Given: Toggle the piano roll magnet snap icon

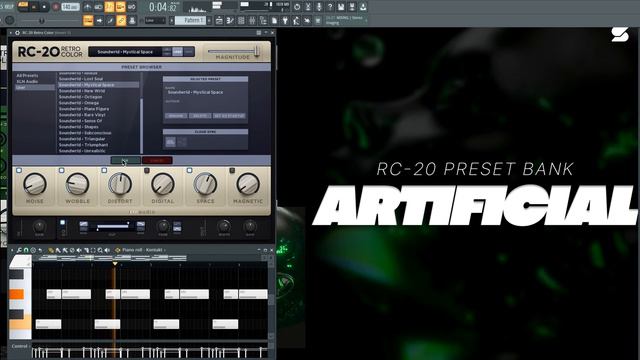Looking at the screenshot, I should [x=26, y=250].
